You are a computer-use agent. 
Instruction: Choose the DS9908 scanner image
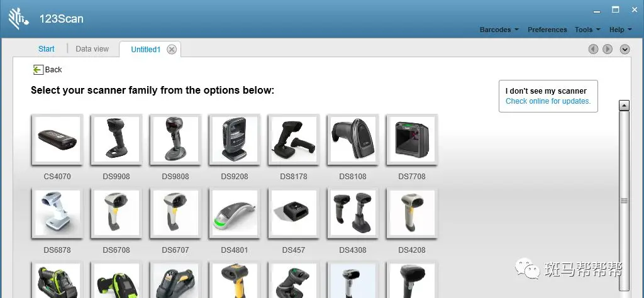(116, 140)
